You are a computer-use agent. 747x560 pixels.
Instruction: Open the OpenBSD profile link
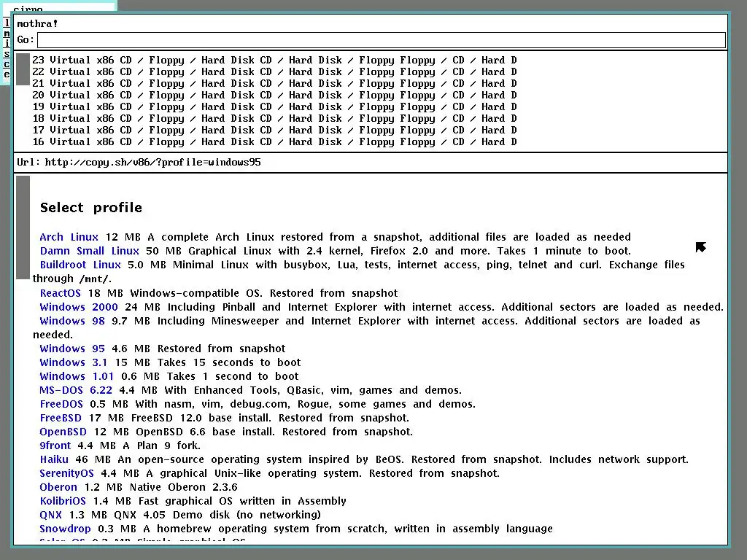click(63, 432)
